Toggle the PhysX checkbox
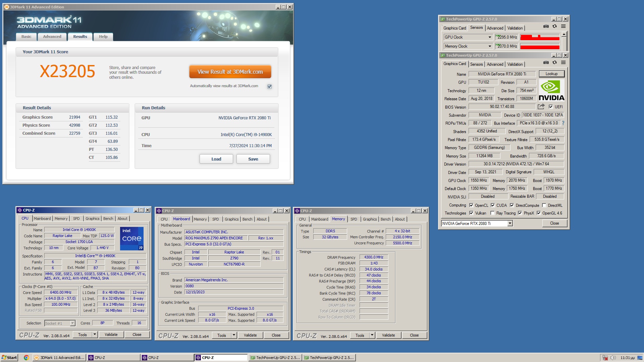Viewport: 644px width, 362px height. (x=520, y=213)
